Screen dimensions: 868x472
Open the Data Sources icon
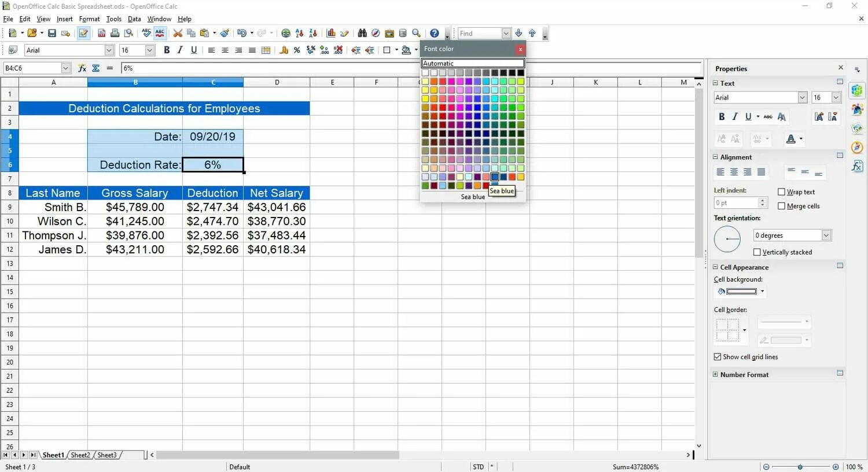pyautogui.click(x=403, y=34)
